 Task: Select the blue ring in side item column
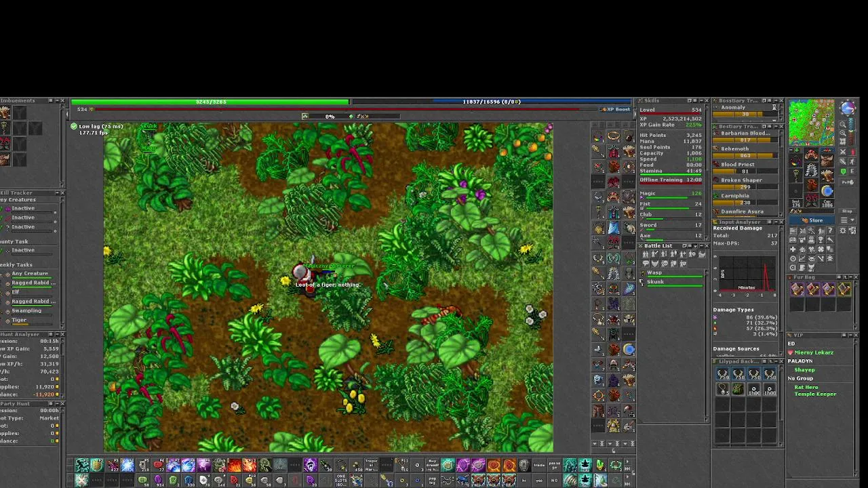point(629,349)
